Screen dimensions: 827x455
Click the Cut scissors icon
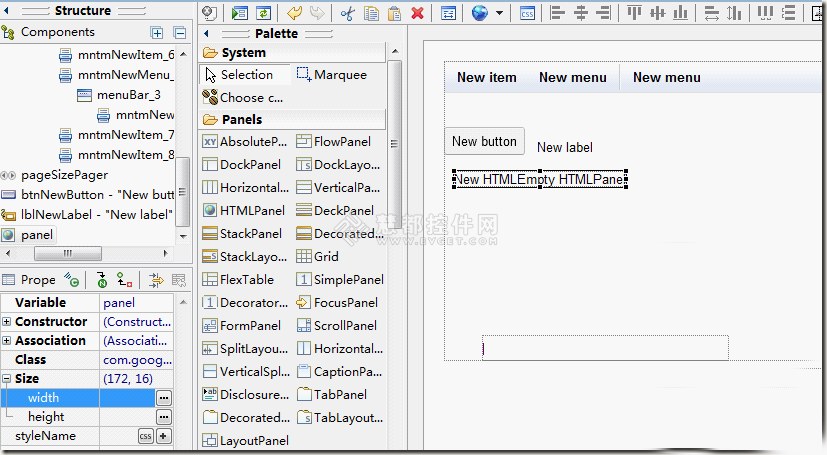tap(348, 13)
